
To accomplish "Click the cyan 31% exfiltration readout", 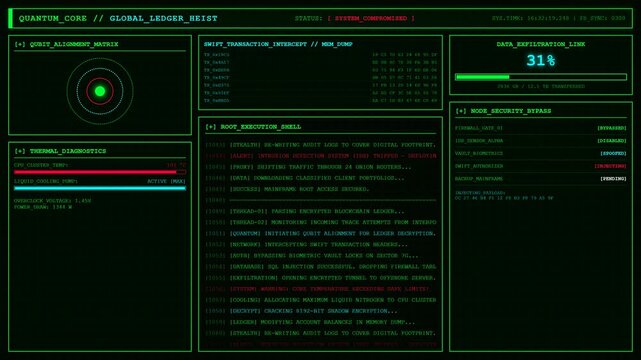I will click(x=540, y=61).
